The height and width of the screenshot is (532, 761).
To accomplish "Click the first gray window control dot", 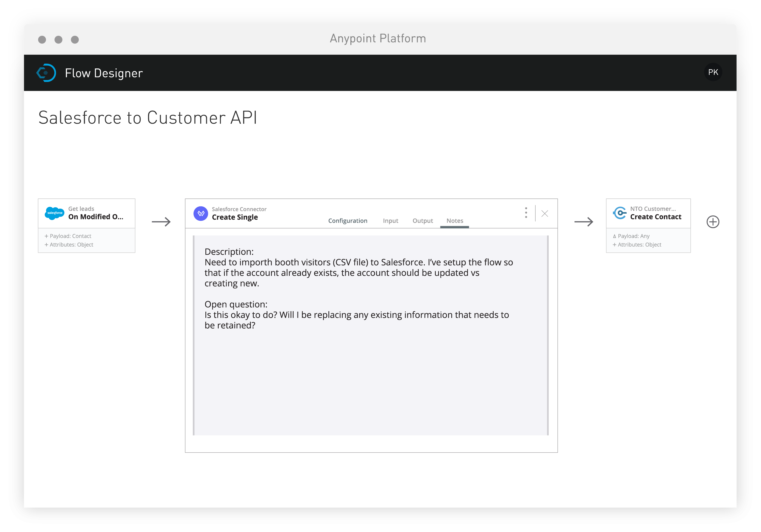I will [x=42, y=40].
